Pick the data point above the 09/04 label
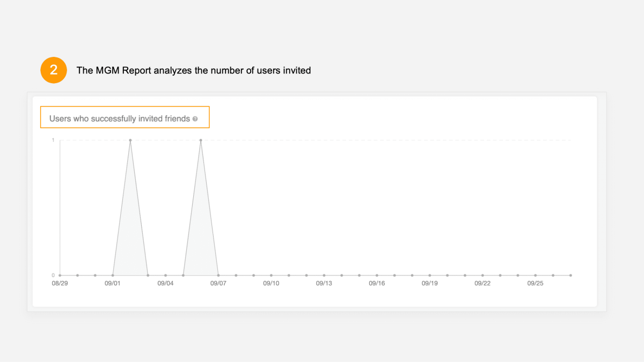 coord(165,275)
